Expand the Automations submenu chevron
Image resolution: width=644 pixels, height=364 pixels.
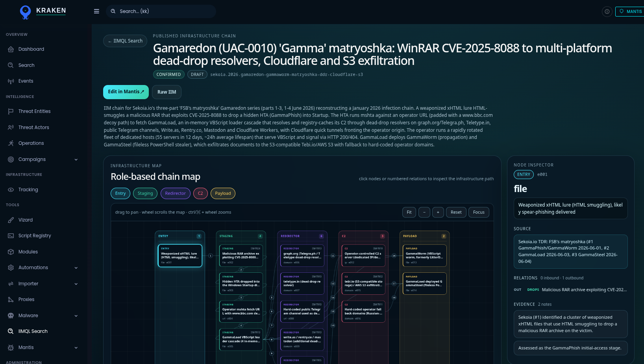[76, 268]
